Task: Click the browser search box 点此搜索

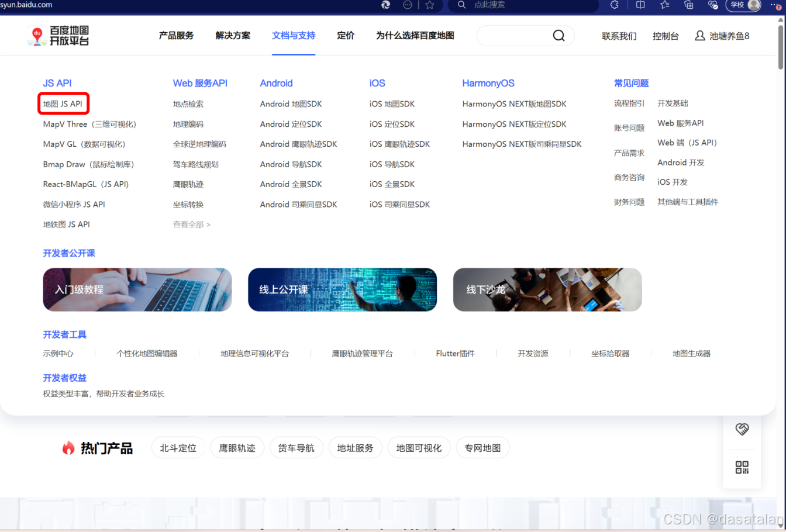Action: [x=523, y=5]
